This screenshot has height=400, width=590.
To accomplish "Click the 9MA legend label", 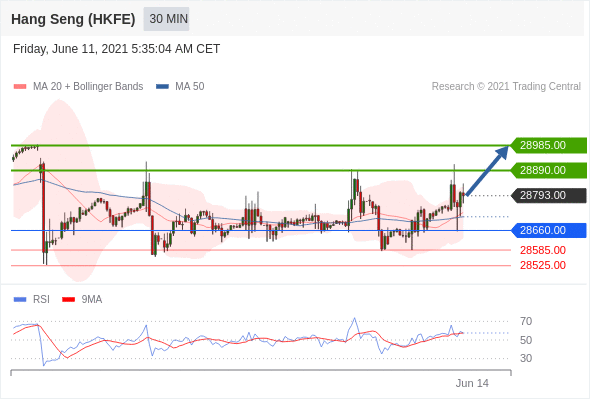I will (x=92, y=300).
